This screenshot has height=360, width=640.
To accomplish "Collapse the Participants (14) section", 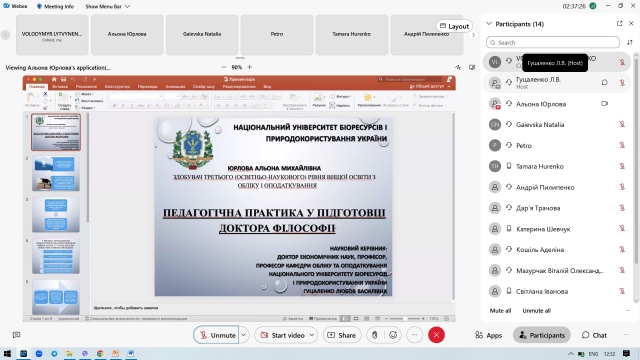I will [489, 24].
